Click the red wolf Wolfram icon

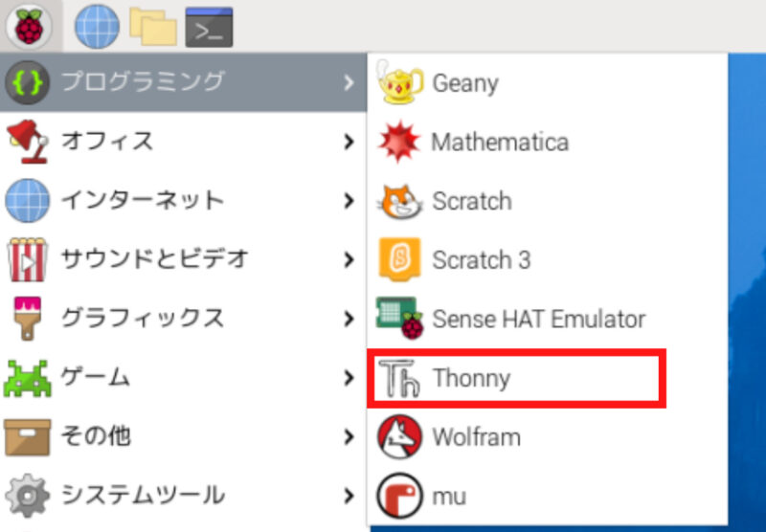pyautogui.click(x=399, y=437)
